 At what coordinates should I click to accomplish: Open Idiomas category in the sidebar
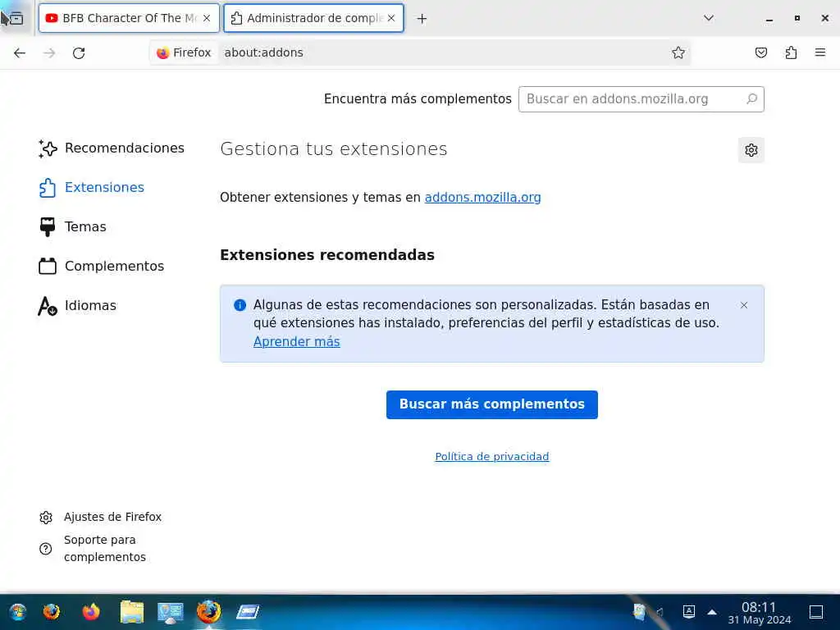pyautogui.click(x=77, y=306)
